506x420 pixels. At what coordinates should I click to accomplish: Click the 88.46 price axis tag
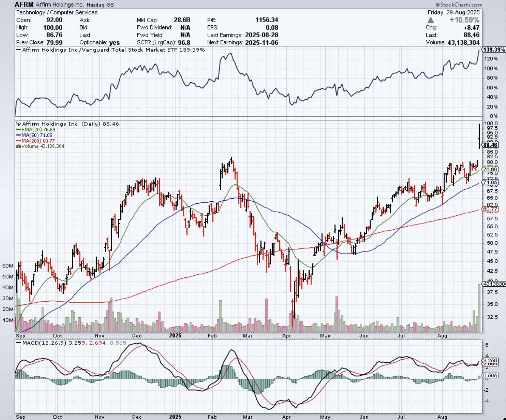click(490, 145)
